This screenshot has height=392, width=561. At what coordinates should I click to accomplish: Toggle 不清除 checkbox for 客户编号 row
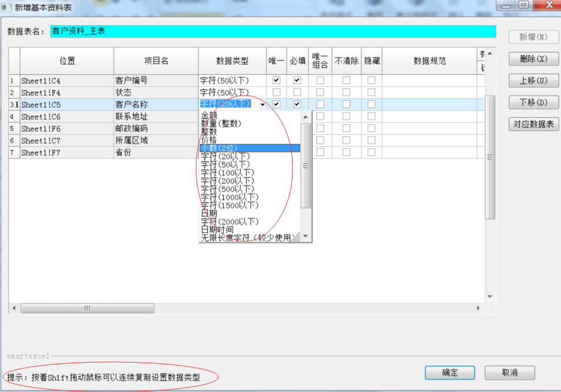point(346,80)
